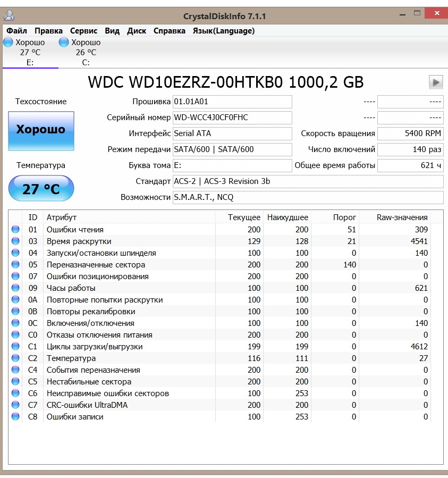Image resolution: width=448 pixels, height=478 pixels.
Task: Click status orb for Неисправимые ошибки секторов row
Action: tap(15, 393)
